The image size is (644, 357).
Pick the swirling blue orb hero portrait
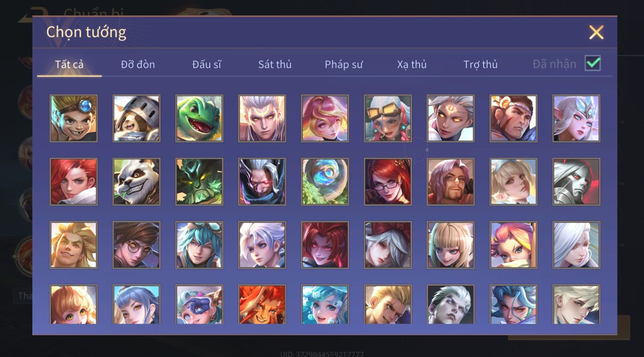pos(325,181)
